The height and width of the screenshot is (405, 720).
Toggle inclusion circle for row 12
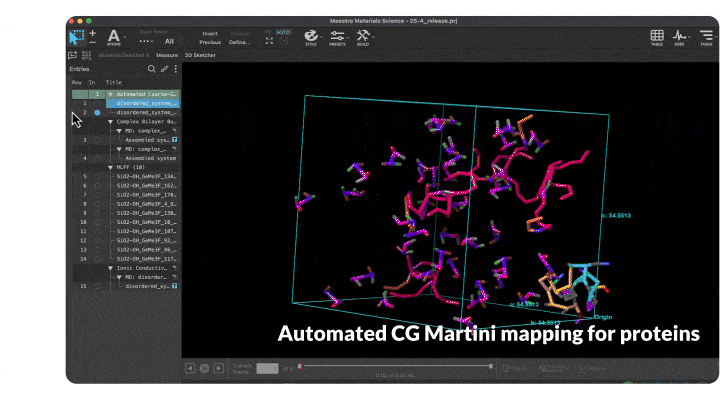pyautogui.click(x=97, y=241)
